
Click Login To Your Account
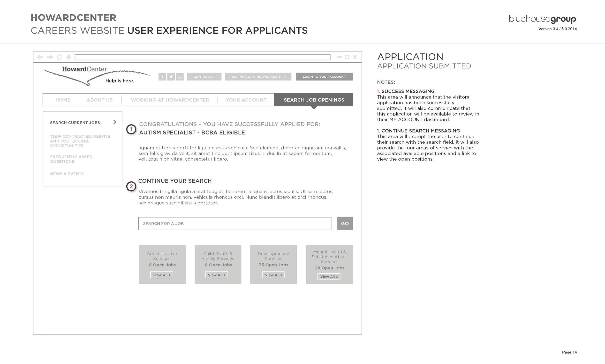(x=325, y=76)
